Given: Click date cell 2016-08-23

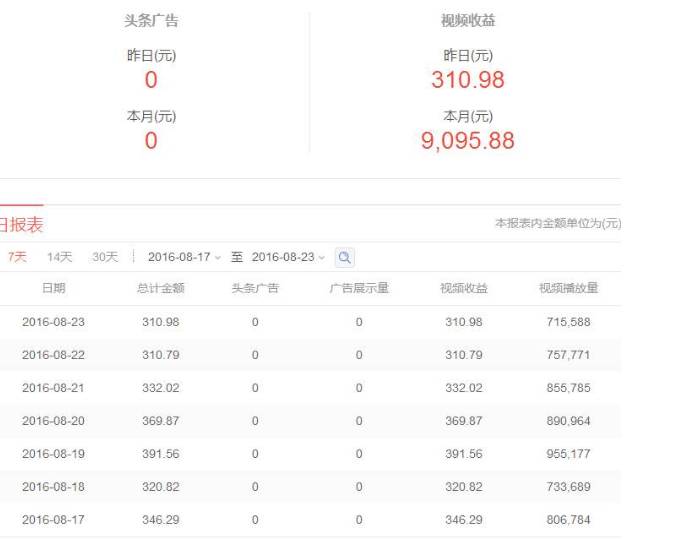Looking at the screenshot, I should [x=53, y=322].
